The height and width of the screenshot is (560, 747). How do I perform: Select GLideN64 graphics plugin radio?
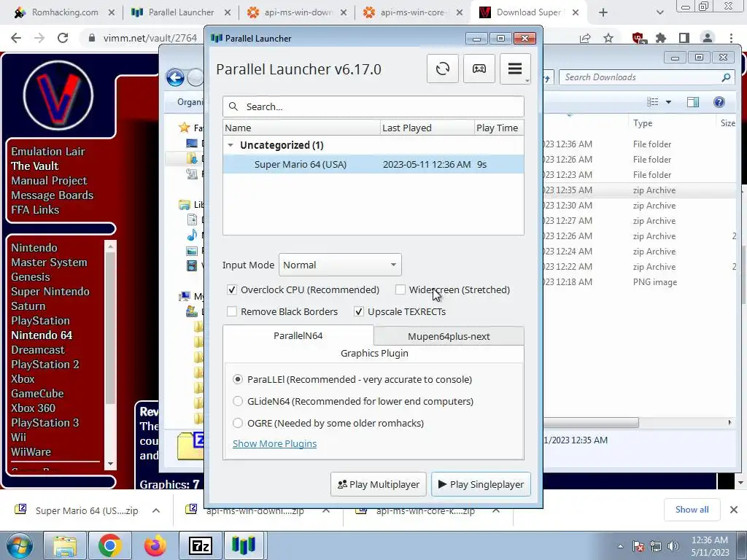238,402
